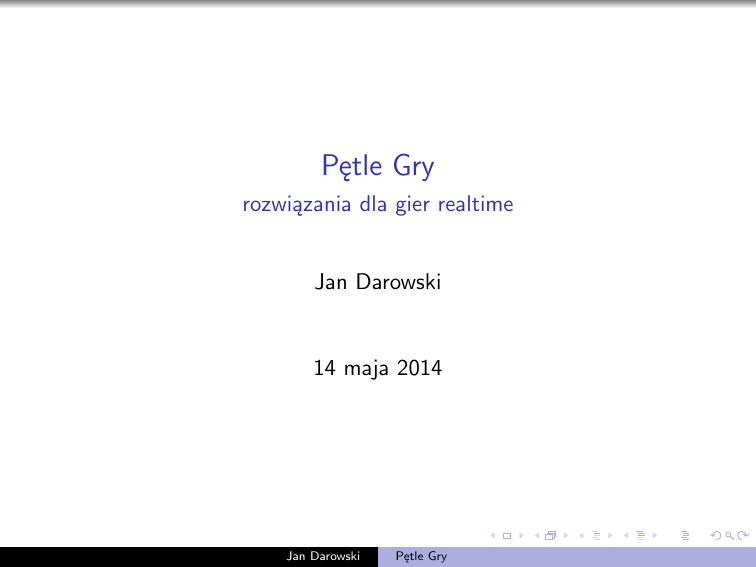Click the stacked frames navigation icon

(x=549, y=537)
